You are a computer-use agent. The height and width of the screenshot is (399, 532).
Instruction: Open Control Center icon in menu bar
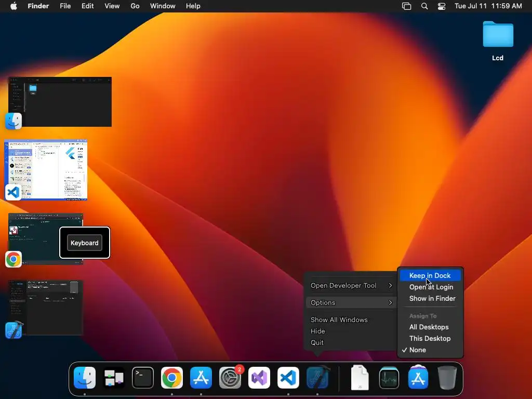(x=442, y=6)
